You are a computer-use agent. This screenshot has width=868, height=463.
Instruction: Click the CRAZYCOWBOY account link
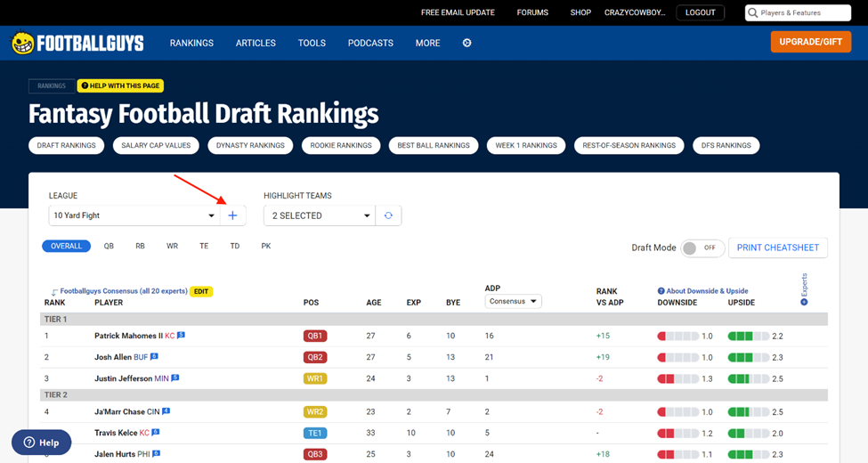[x=635, y=12]
